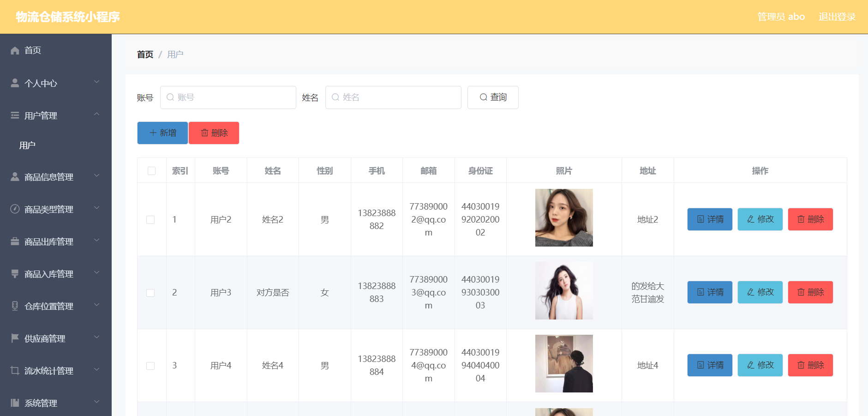Expand the 商品信息管理 chevron

tap(96, 175)
